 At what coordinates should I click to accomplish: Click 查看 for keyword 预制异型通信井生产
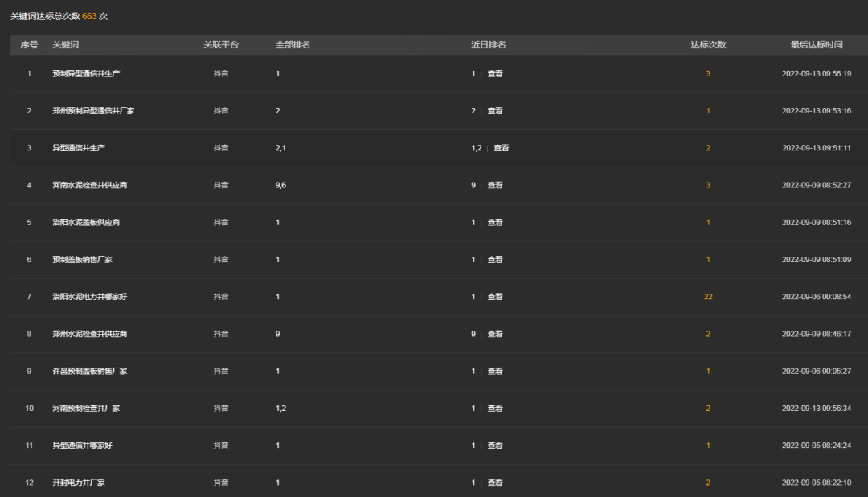[495, 74]
